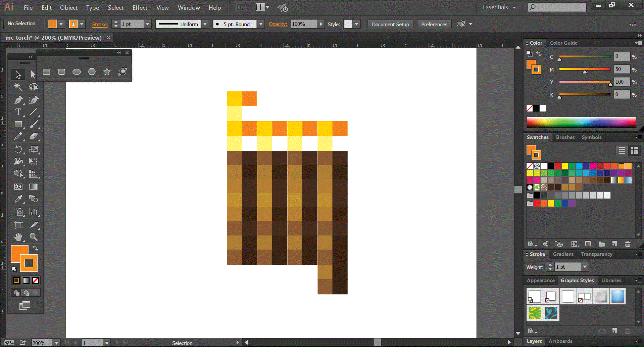Open Uniform variable width profile dropdown
The width and height of the screenshot is (644, 347).
205,24
